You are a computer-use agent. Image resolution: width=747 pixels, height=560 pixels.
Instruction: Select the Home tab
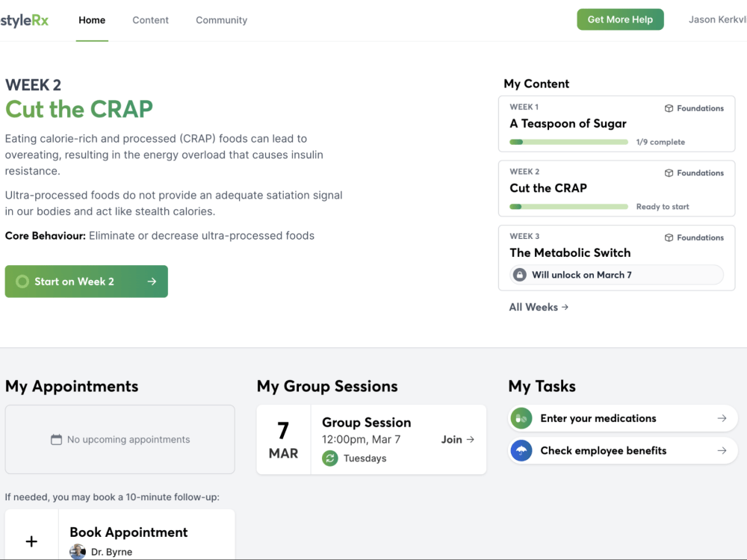tap(92, 20)
